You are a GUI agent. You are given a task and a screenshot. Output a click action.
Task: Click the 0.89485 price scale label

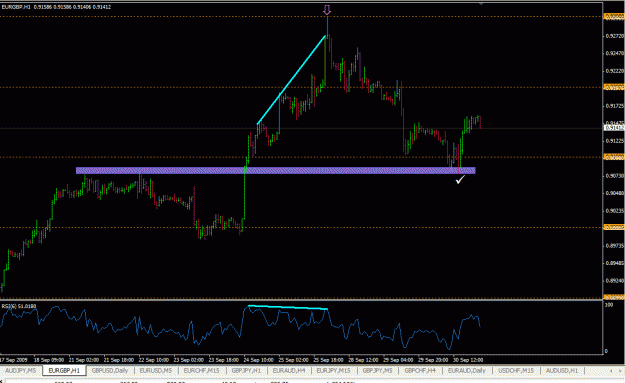[x=614, y=263]
